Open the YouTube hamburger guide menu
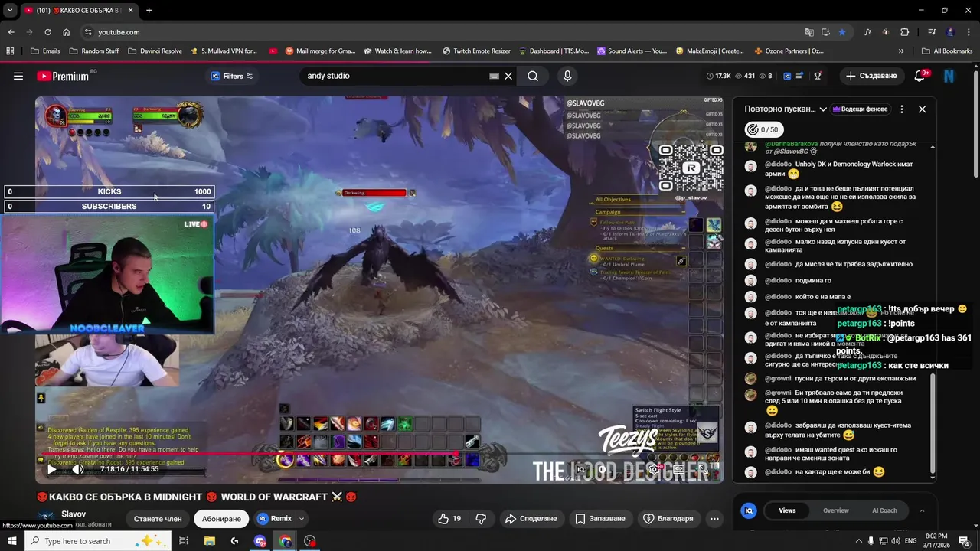This screenshot has height=551, width=980. pos(18,76)
